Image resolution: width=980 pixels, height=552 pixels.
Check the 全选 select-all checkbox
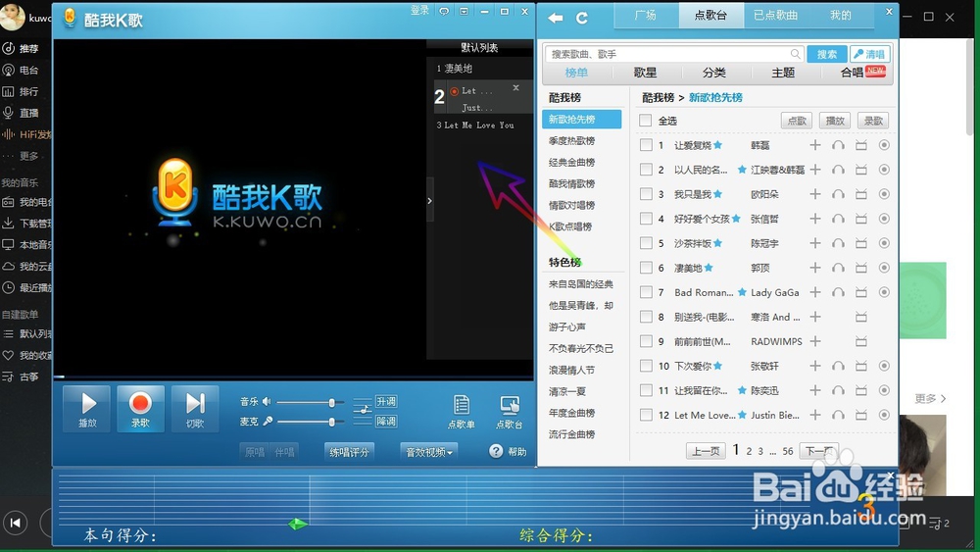[646, 121]
